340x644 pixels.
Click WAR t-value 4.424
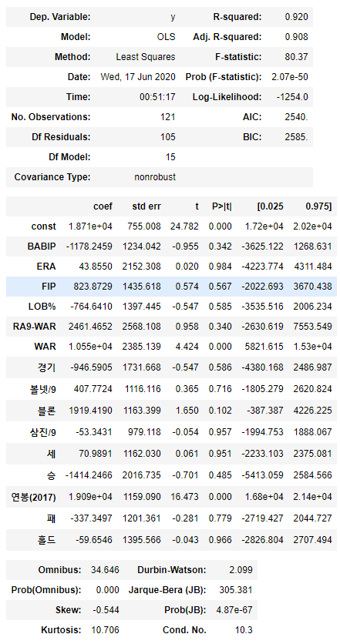coord(187,347)
